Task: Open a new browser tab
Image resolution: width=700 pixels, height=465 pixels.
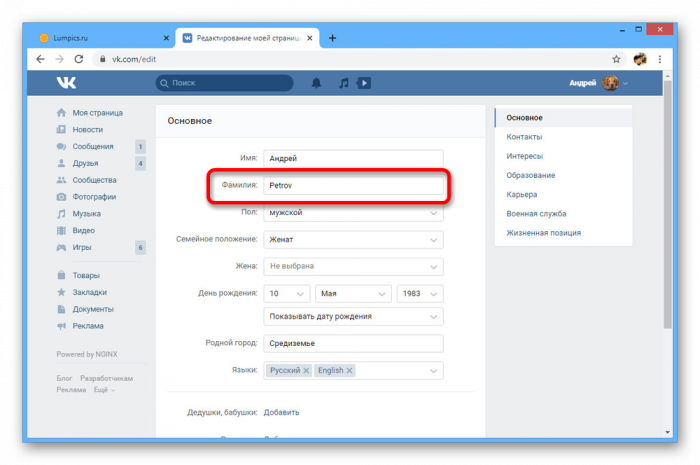Action: click(333, 38)
